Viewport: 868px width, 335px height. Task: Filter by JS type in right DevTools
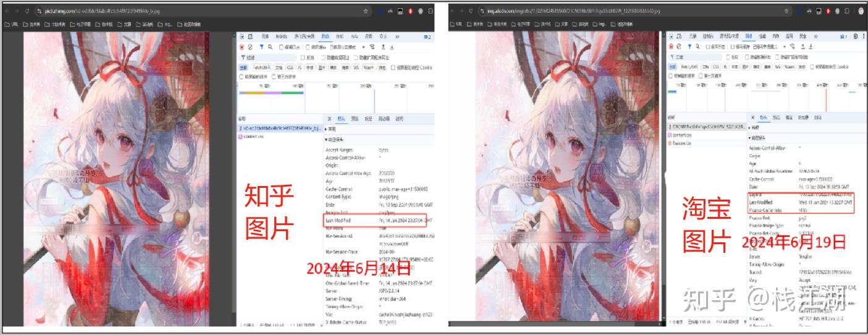coord(725,67)
